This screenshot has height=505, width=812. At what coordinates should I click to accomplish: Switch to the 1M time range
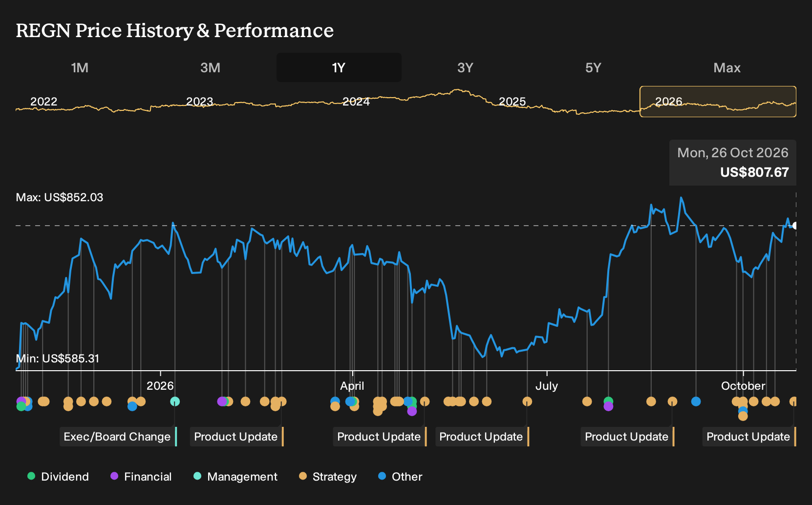point(80,67)
